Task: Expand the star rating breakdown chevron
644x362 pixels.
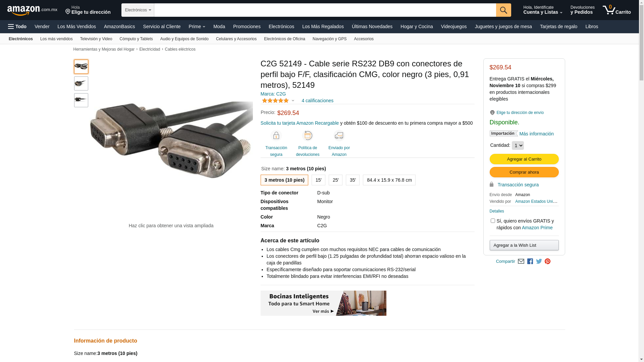Action: (x=293, y=101)
